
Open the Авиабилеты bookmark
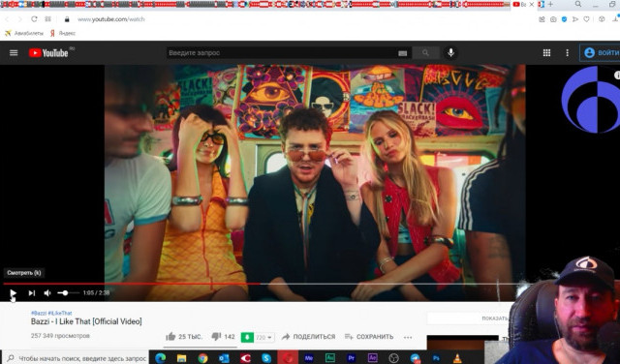tap(23, 33)
